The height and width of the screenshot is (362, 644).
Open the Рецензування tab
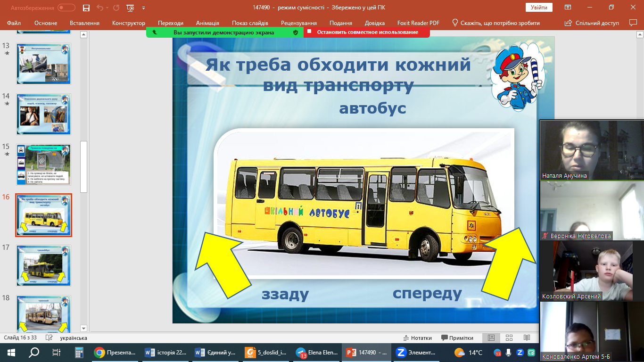(x=299, y=23)
